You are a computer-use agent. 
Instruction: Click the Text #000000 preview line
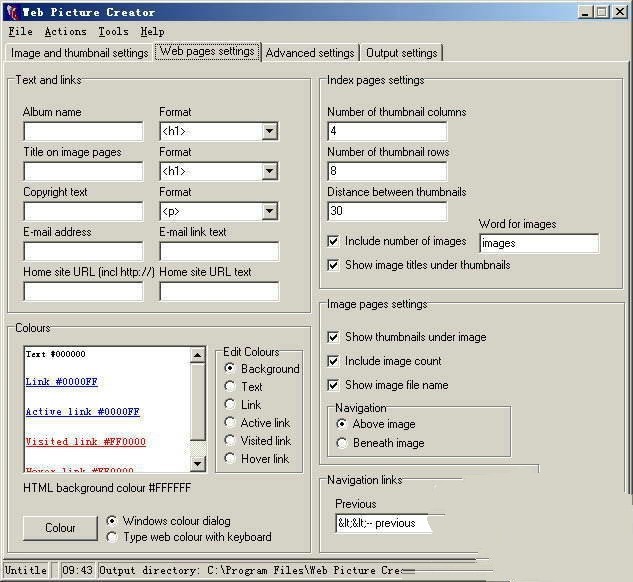[56, 354]
